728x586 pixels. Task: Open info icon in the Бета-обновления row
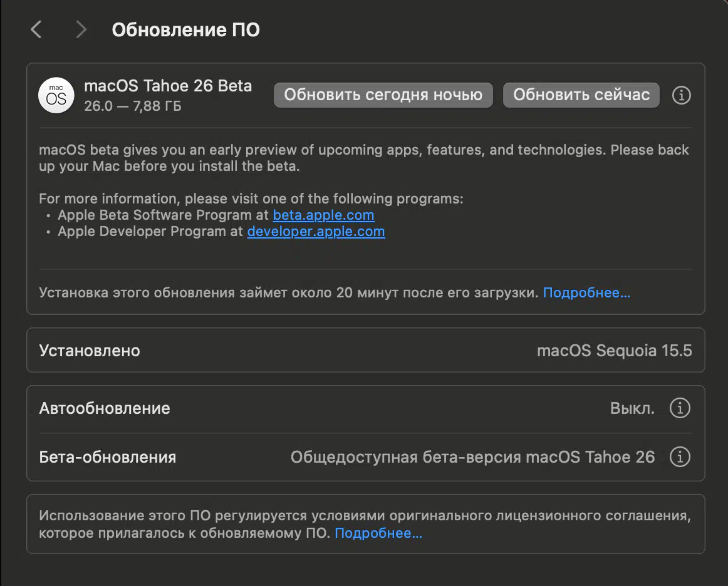click(680, 456)
